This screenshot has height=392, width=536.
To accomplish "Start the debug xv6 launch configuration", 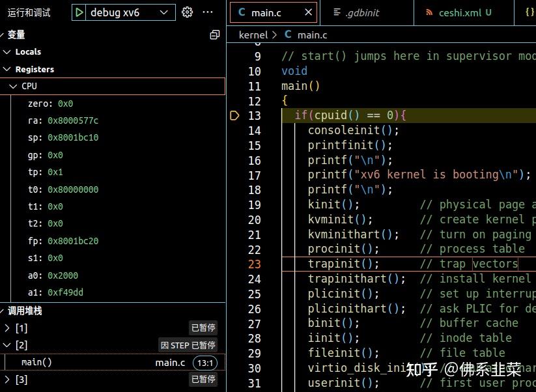I will 79,12.
